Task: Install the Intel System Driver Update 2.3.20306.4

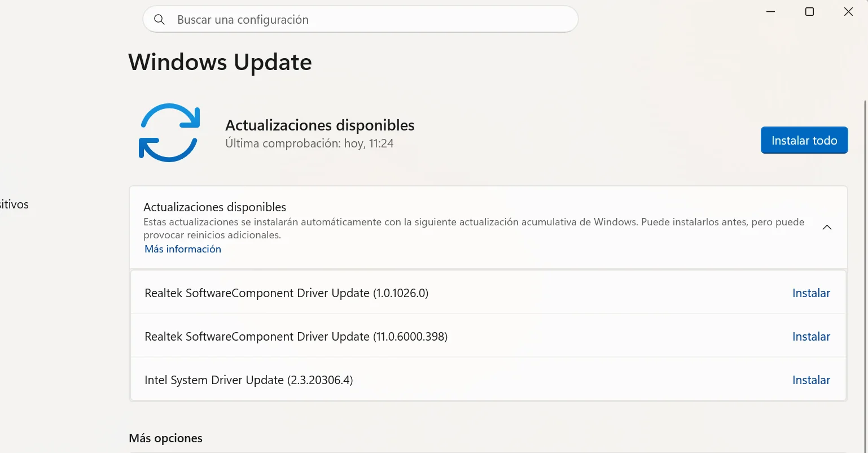Action: click(811, 380)
